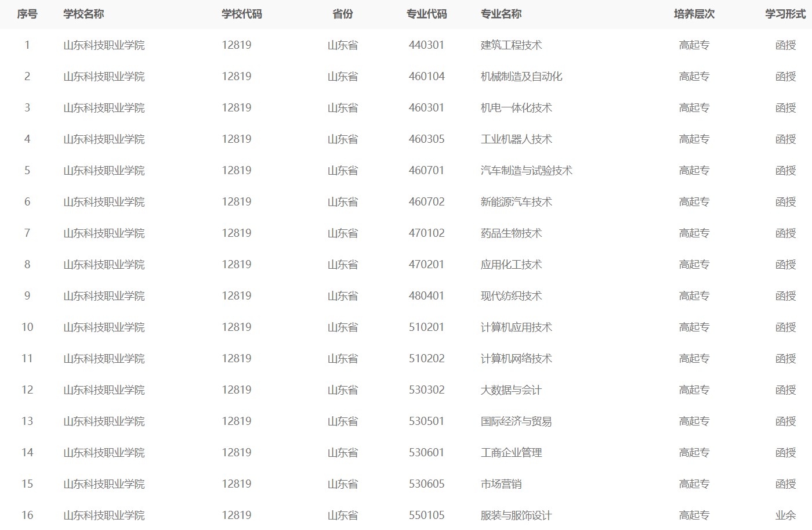This screenshot has height=530, width=812.
Task: Click major code 480401
Action: coord(427,296)
